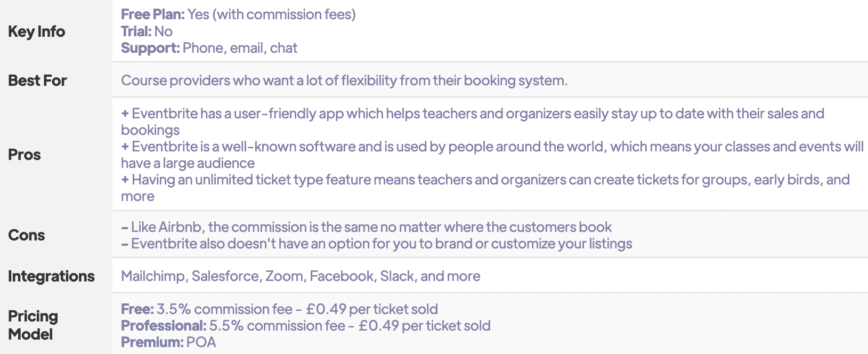Click the pro about unlimited ticket types

(485, 180)
